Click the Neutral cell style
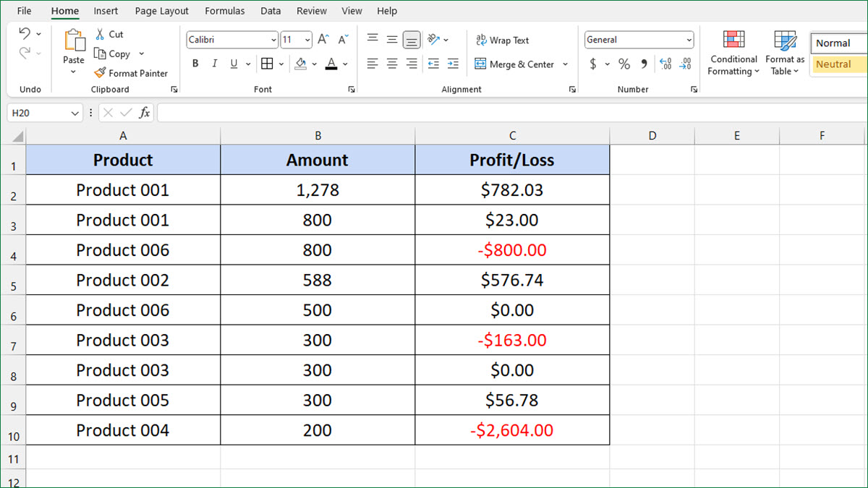 click(x=837, y=64)
